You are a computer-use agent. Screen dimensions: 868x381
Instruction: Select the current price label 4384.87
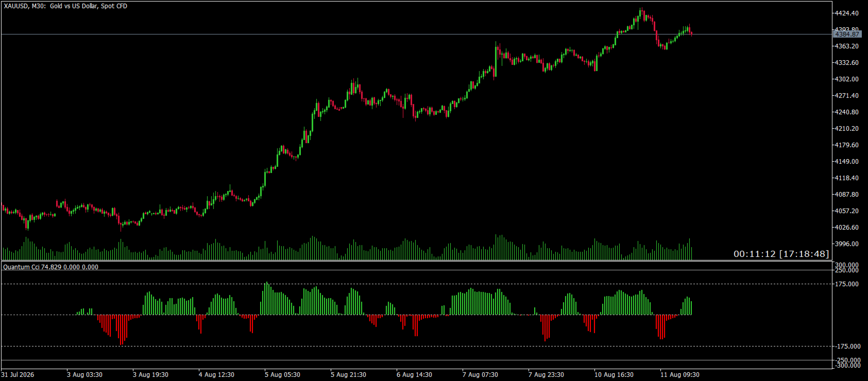847,34
